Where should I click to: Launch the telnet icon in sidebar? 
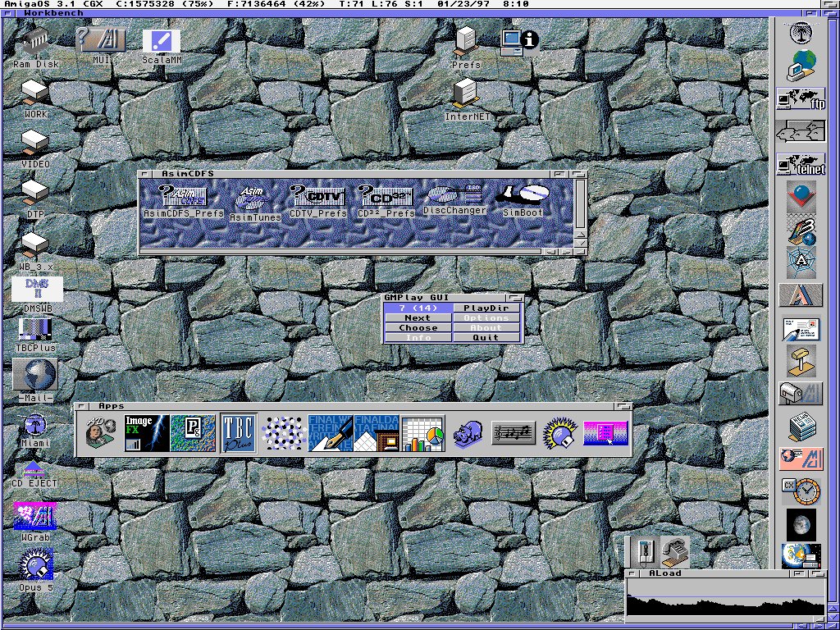801,163
